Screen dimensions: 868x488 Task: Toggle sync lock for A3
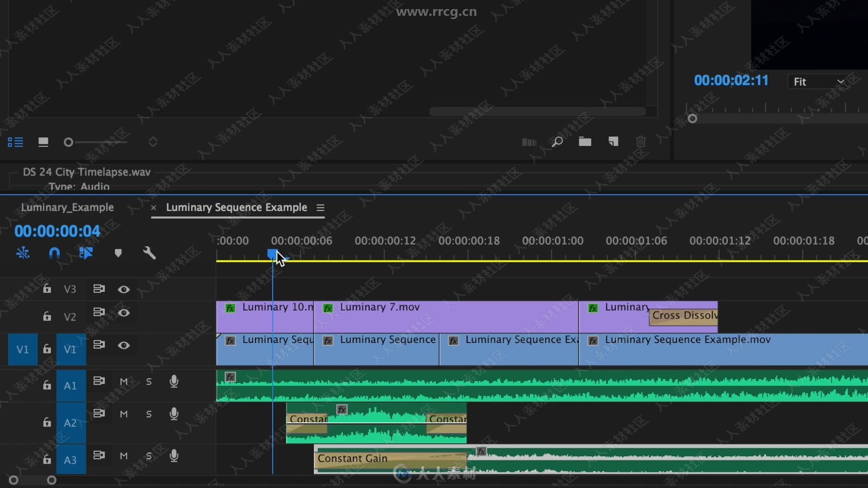[x=99, y=455]
